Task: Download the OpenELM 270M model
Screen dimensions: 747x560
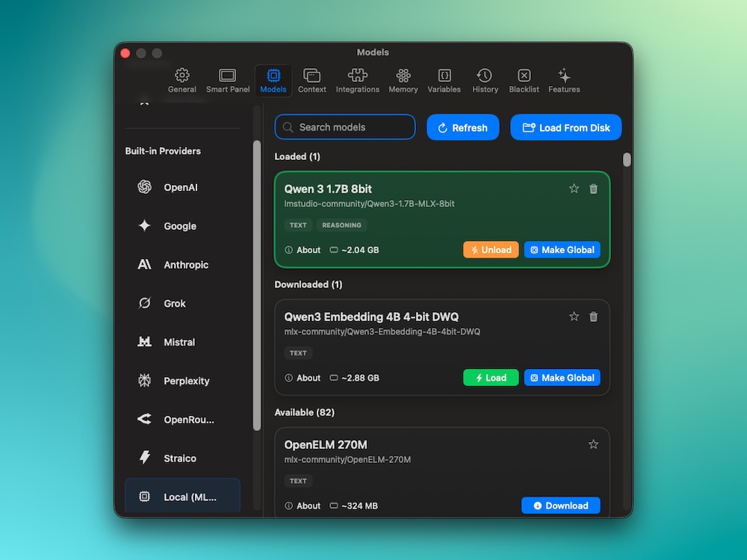Action: click(x=560, y=505)
